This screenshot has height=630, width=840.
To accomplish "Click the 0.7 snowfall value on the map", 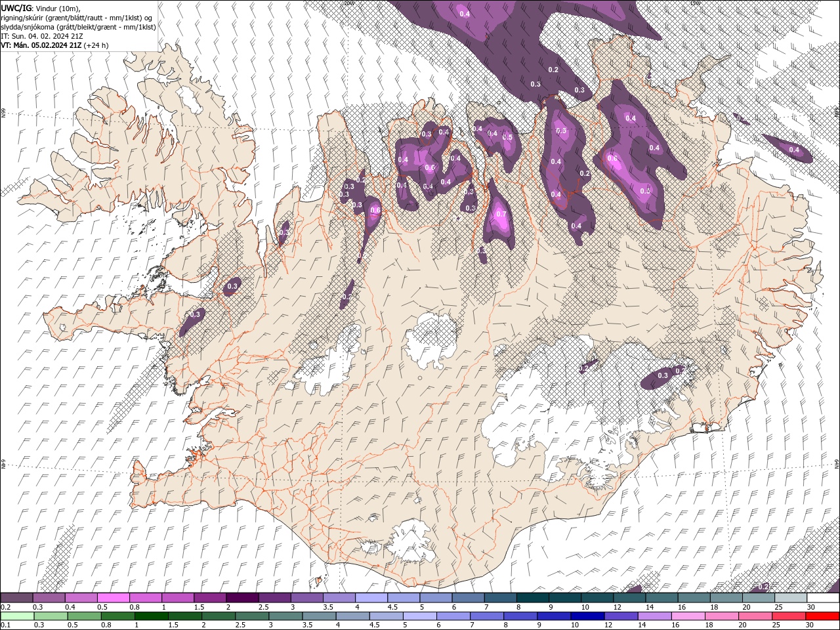I will 501,214.
